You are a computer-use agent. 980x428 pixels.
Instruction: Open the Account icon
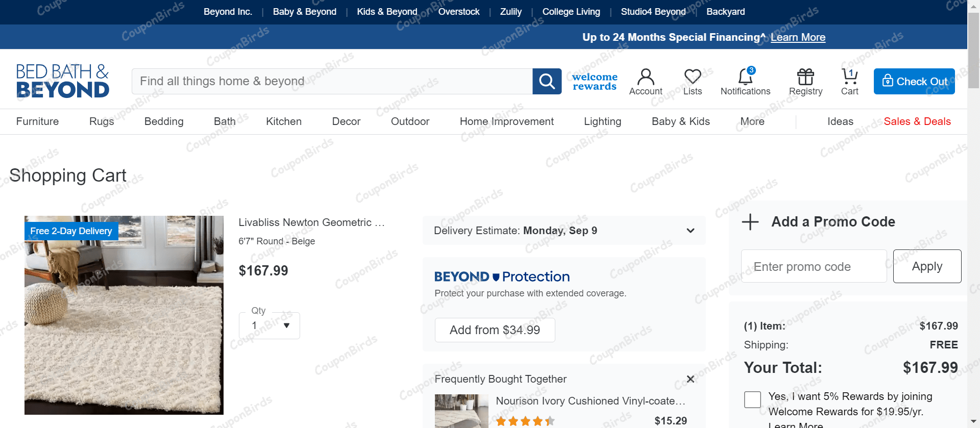646,82
